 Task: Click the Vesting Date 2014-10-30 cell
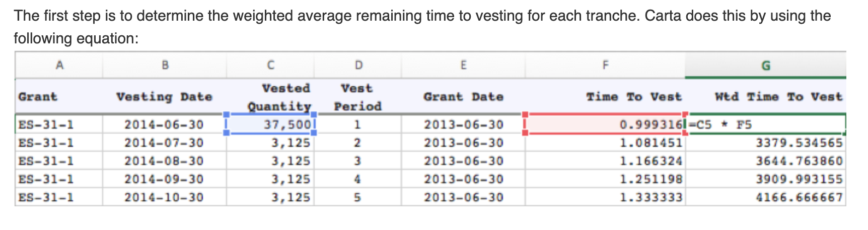pos(164,197)
